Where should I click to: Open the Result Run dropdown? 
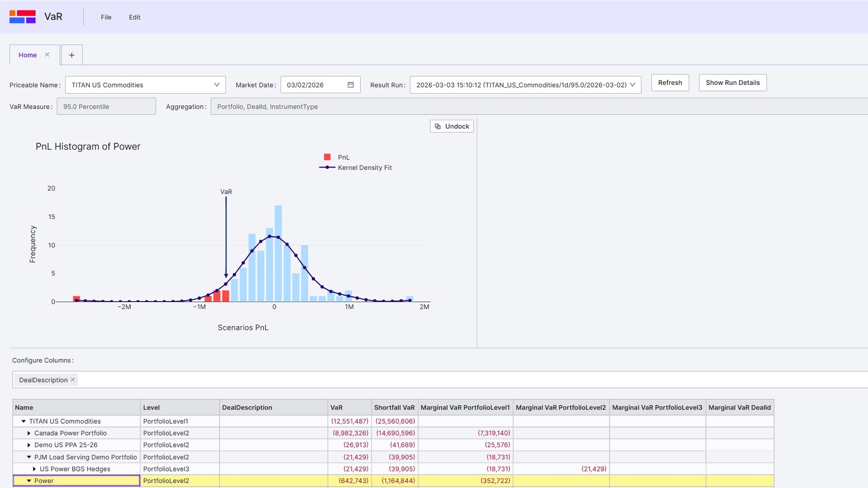(x=525, y=85)
